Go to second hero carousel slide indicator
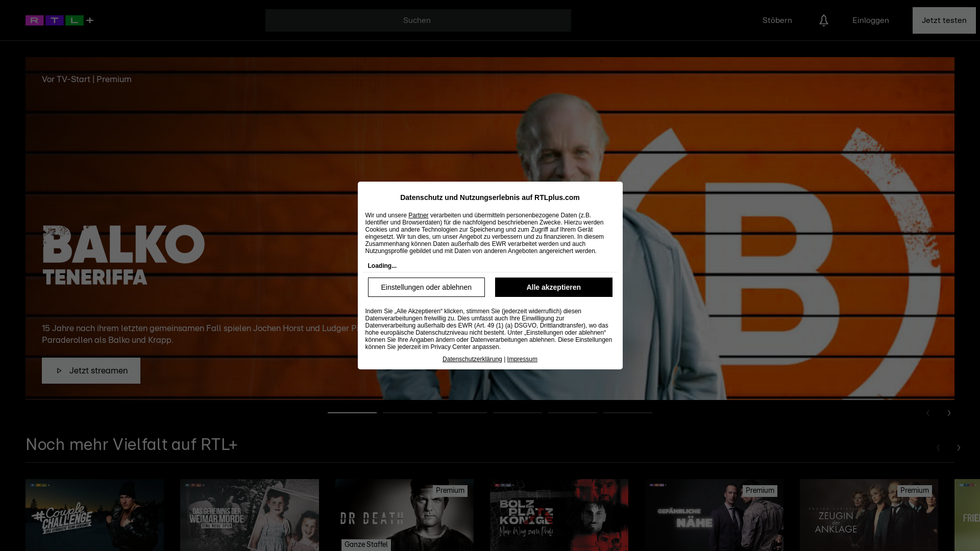 pyautogui.click(x=407, y=412)
